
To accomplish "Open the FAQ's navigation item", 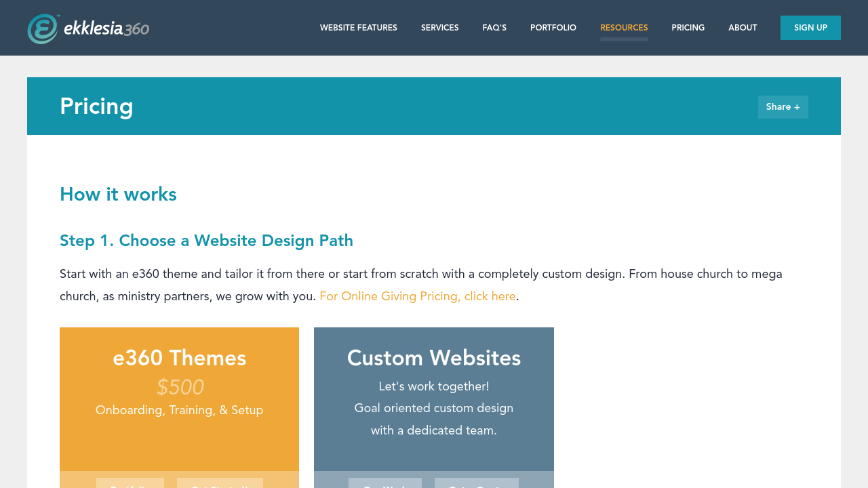I will coord(494,28).
